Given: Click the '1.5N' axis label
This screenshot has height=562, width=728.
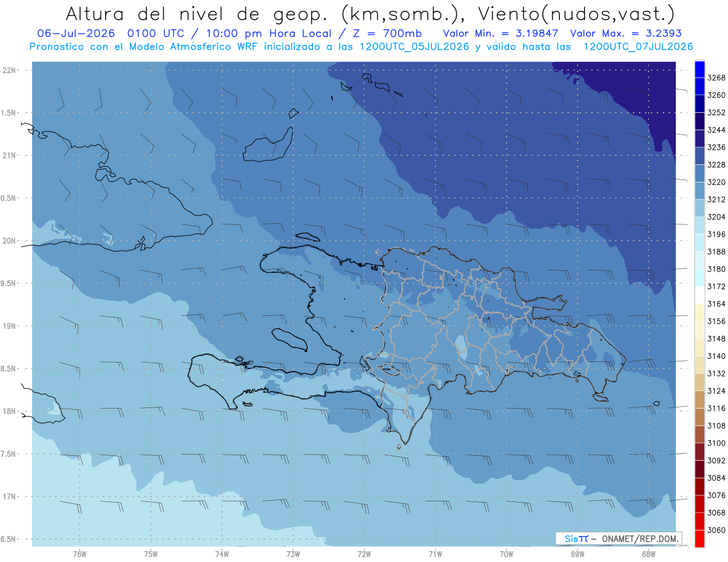Looking at the screenshot, I should [x=8, y=113].
